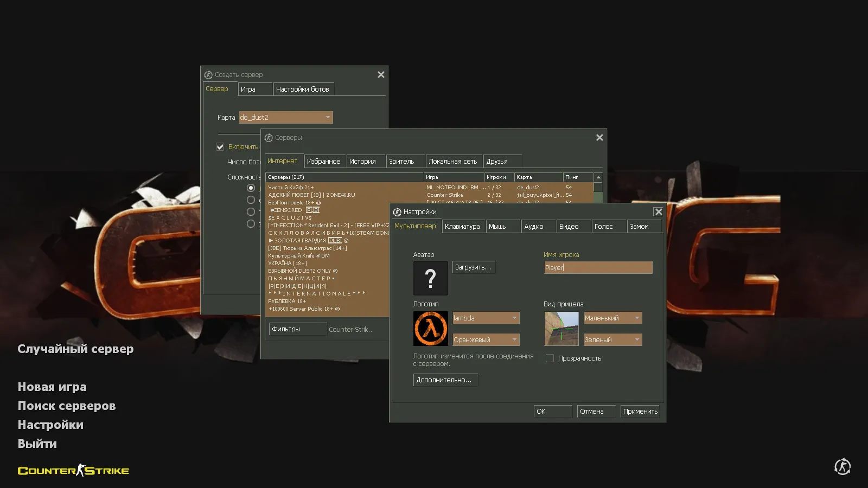Enable the Прозрачность checkbox
This screenshot has height=488, width=868.
point(550,358)
